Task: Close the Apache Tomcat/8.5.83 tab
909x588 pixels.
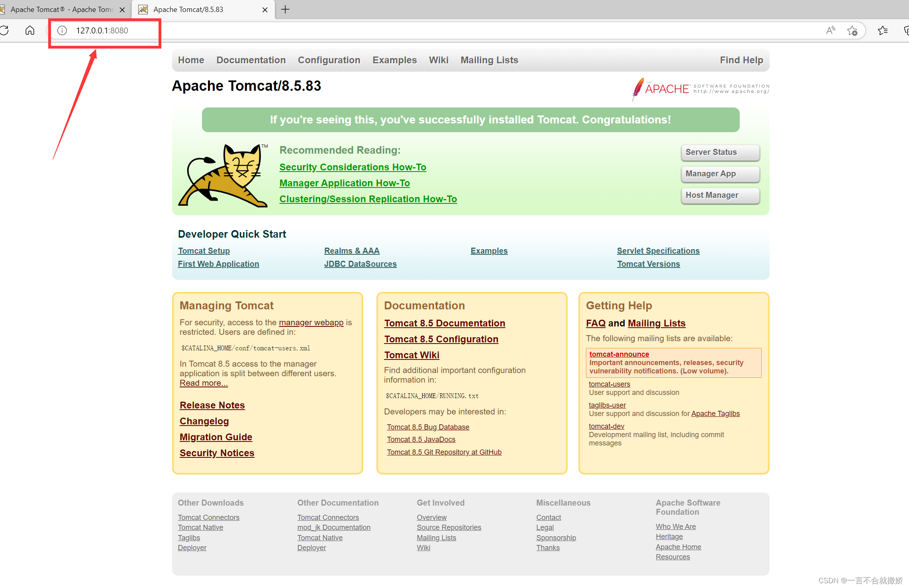Action: pyautogui.click(x=265, y=10)
